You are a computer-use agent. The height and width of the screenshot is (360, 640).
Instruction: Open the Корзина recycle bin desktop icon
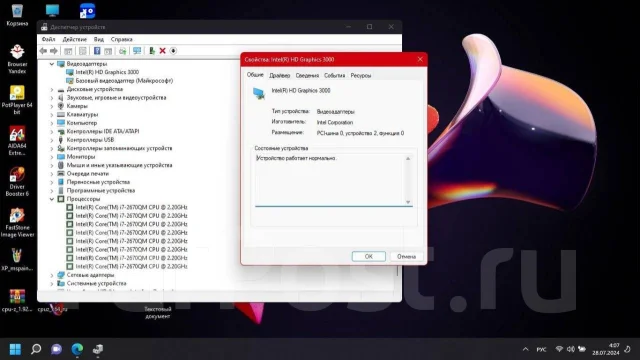point(17,15)
